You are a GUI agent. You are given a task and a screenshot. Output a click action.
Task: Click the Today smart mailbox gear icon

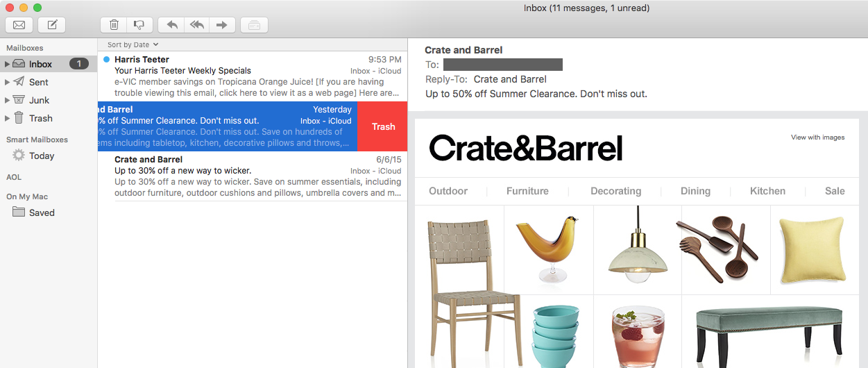pyautogui.click(x=19, y=156)
